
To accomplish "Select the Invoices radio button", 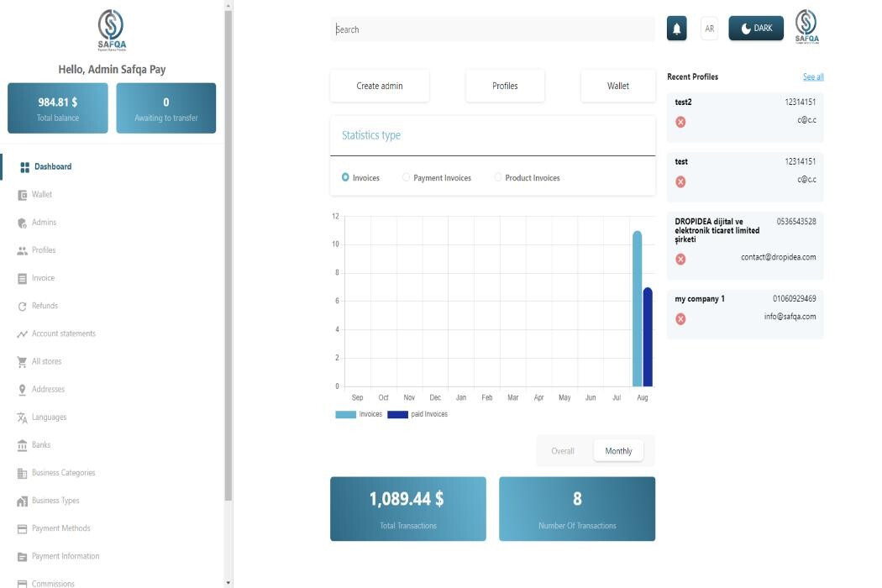I will point(345,177).
